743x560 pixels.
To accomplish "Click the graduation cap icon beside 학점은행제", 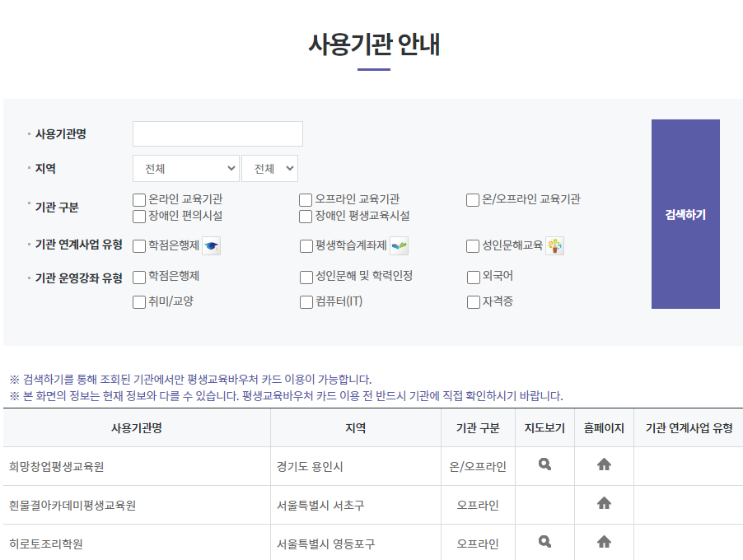I will click(x=212, y=245).
